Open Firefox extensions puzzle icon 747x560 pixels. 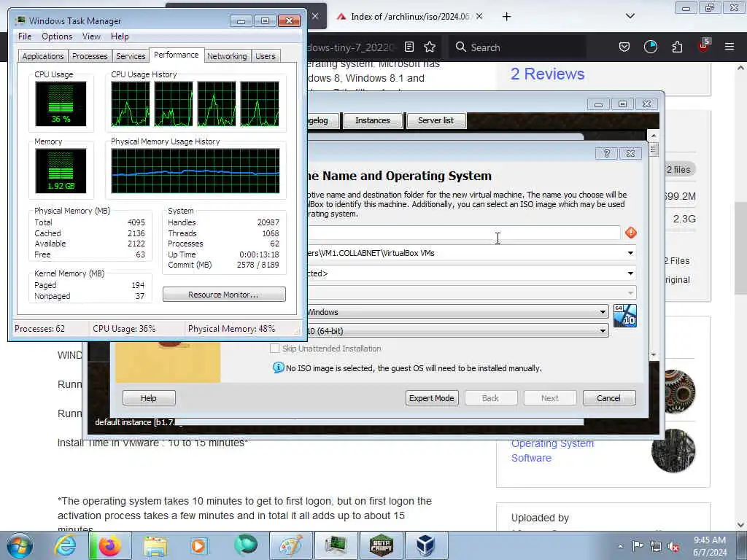coord(677,47)
